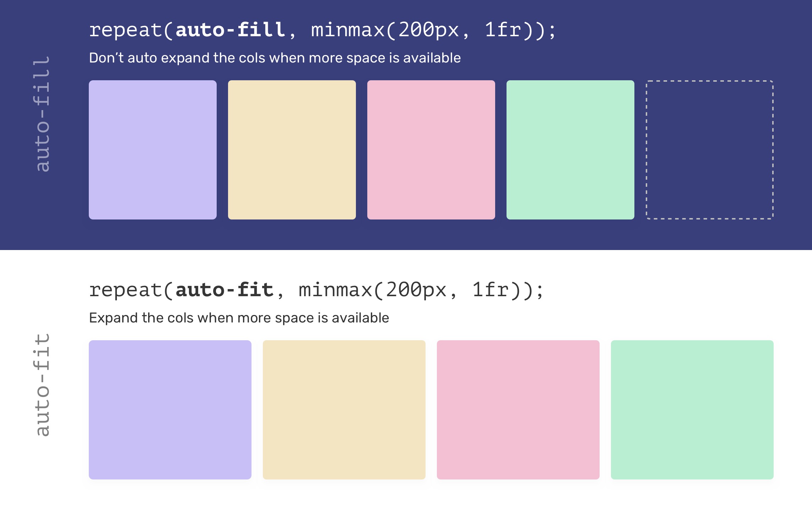The width and height of the screenshot is (812, 510).
Task: Select the auto-fill repeat code block
Action: (x=319, y=29)
